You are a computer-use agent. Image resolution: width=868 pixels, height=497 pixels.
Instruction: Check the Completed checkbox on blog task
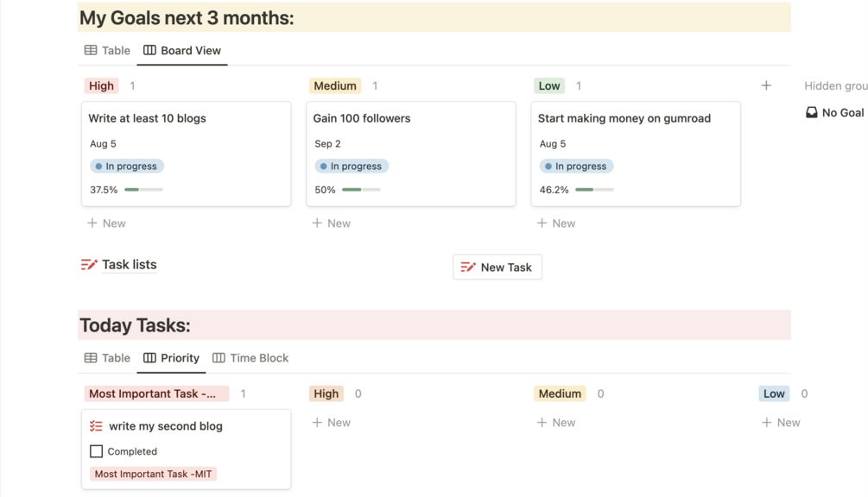tap(97, 451)
